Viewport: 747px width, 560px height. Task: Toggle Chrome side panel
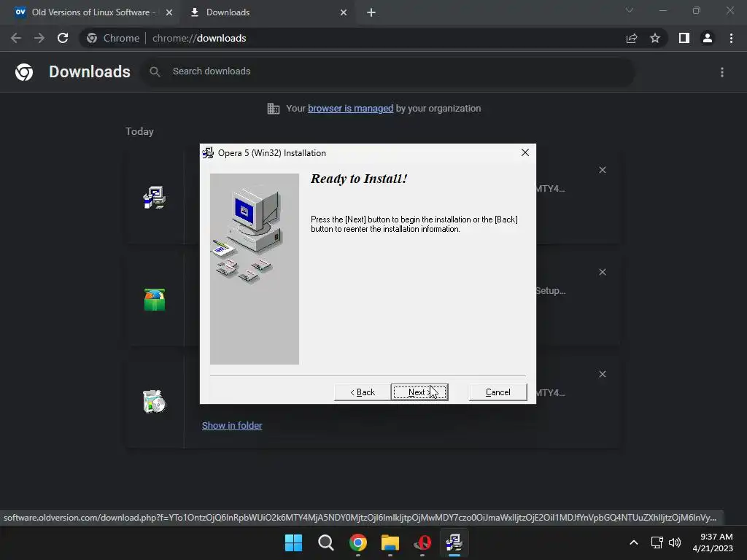(684, 38)
